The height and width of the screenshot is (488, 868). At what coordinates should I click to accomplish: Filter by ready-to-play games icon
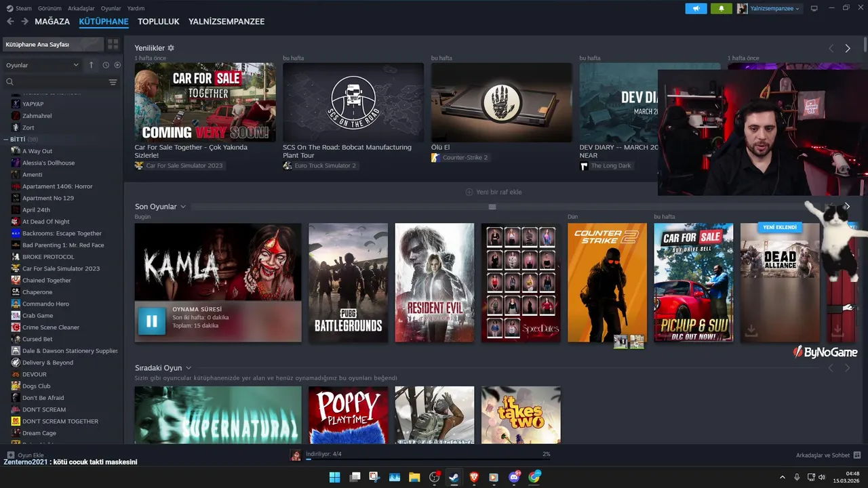point(117,65)
